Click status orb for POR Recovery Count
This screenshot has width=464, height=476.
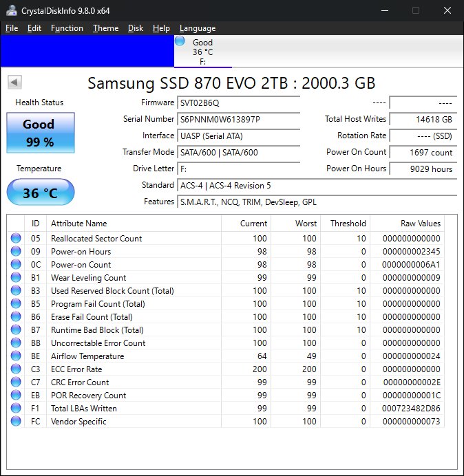point(16,395)
